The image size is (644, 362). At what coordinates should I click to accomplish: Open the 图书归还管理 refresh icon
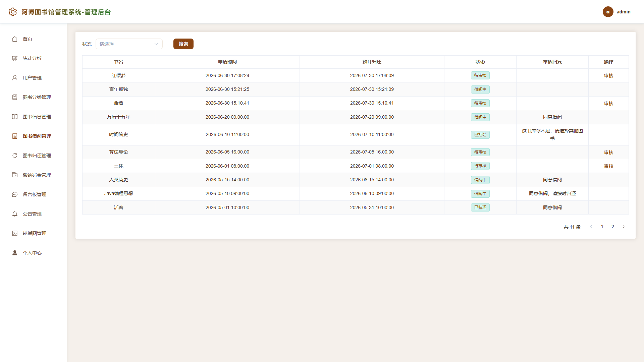pos(15,156)
